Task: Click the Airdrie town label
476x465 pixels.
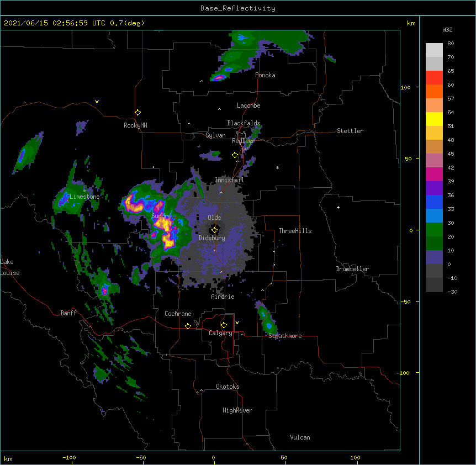Action: coord(223,297)
